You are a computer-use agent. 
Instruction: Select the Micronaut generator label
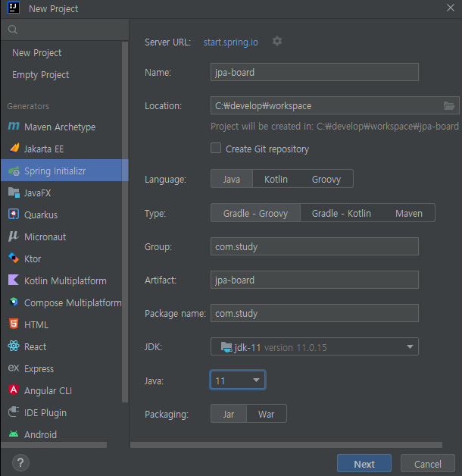coord(45,236)
